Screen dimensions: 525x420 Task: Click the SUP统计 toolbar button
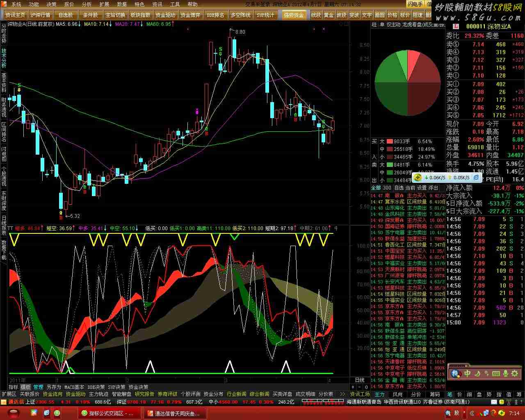click(x=265, y=15)
